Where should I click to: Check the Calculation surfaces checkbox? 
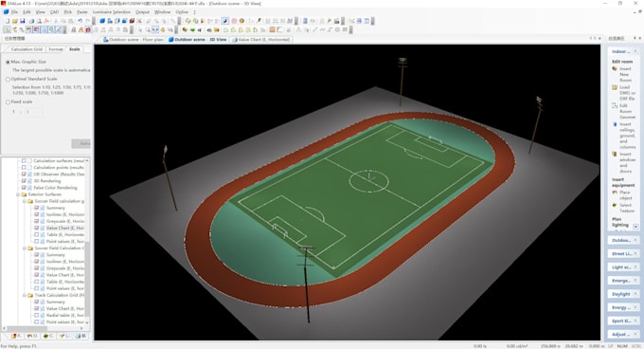point(24,160)
